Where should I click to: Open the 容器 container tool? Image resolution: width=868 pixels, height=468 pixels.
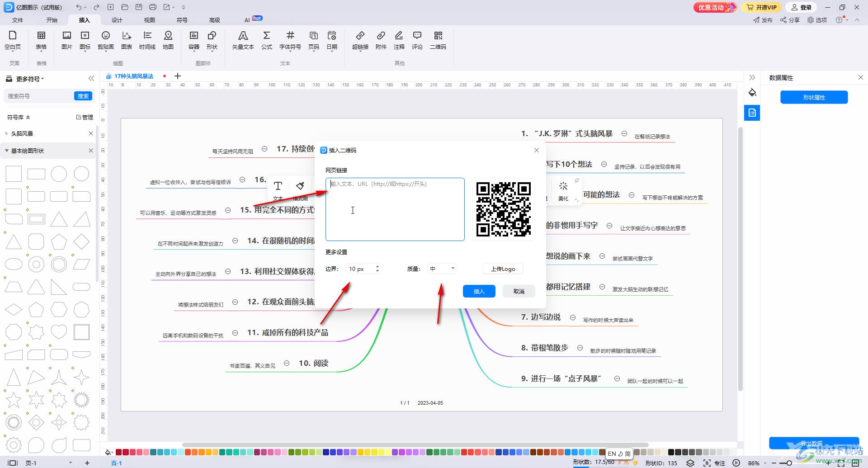(194, 40)
